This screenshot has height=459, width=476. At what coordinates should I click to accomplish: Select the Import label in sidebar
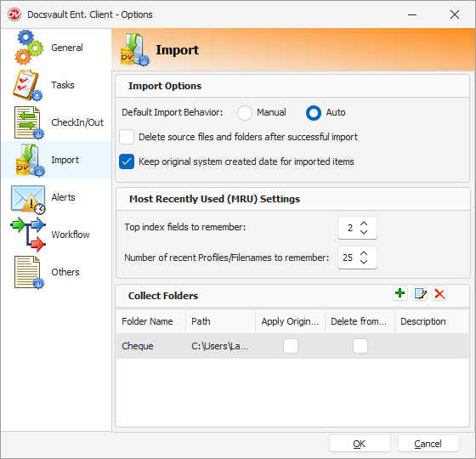pos(65,160)
